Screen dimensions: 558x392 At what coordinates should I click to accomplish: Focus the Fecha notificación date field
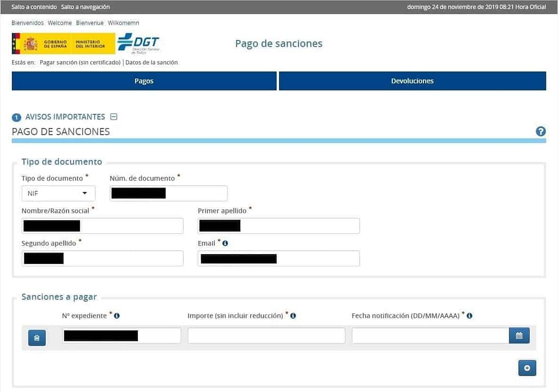click(430, 335)
